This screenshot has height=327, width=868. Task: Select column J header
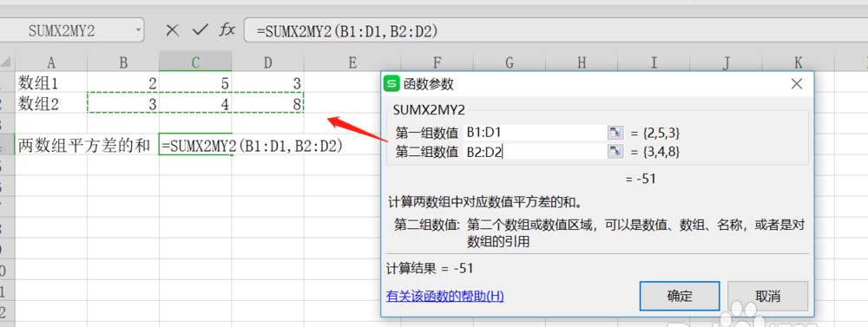click(726, 62)
